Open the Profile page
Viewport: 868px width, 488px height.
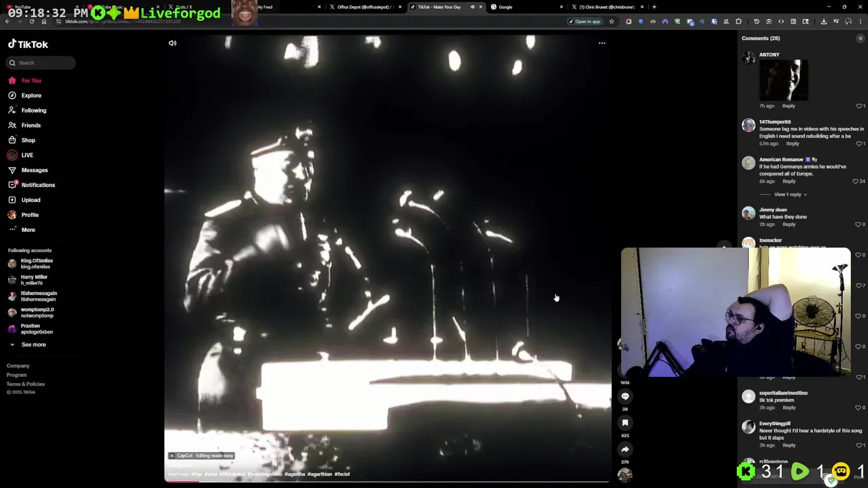click(29, 215)
